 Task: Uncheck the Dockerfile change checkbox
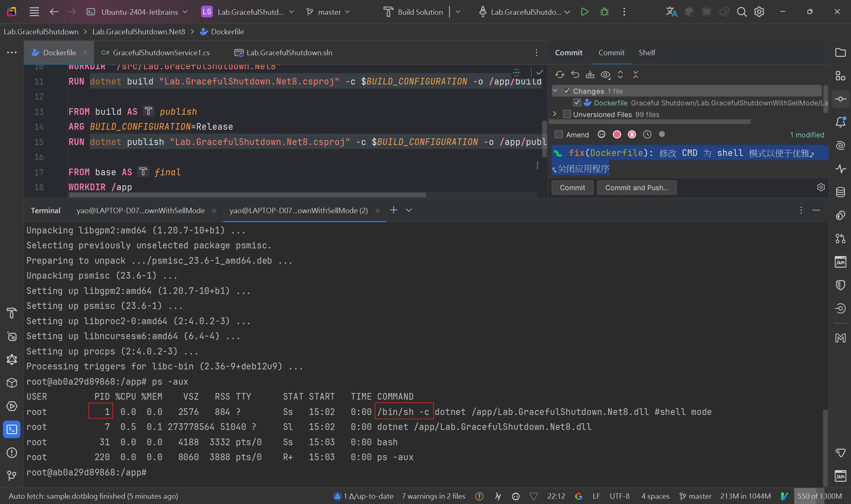coord(577,102)
